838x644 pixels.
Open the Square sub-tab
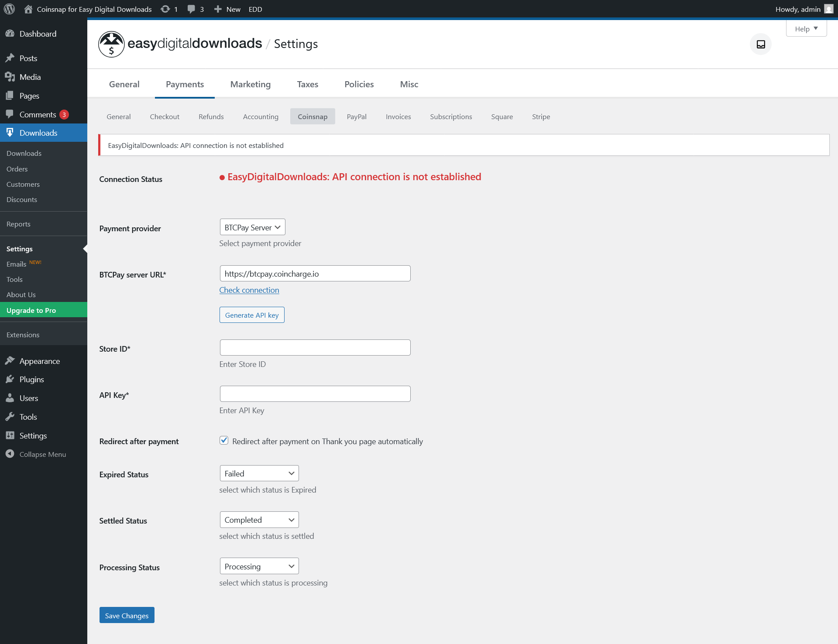502,116
